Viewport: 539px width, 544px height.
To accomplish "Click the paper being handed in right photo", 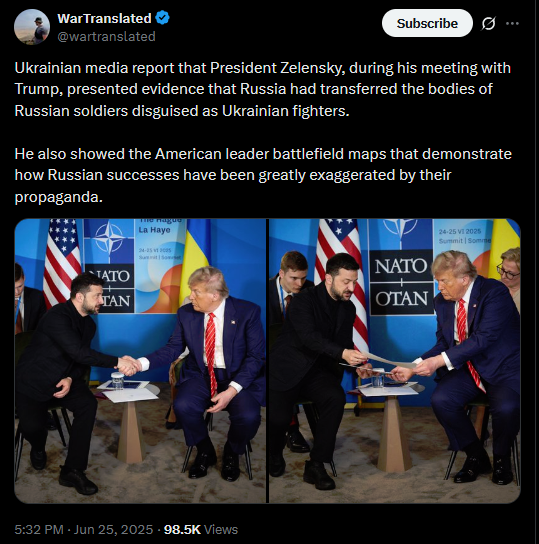I will tap(388, 360).
